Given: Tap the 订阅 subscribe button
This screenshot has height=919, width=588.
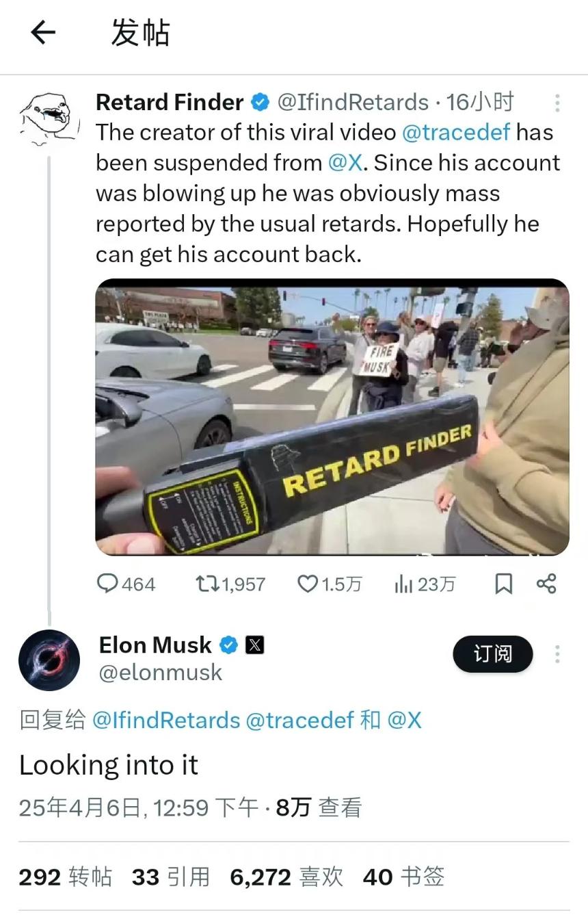Looking at the screenshot, I should click(x=492, y=654).
